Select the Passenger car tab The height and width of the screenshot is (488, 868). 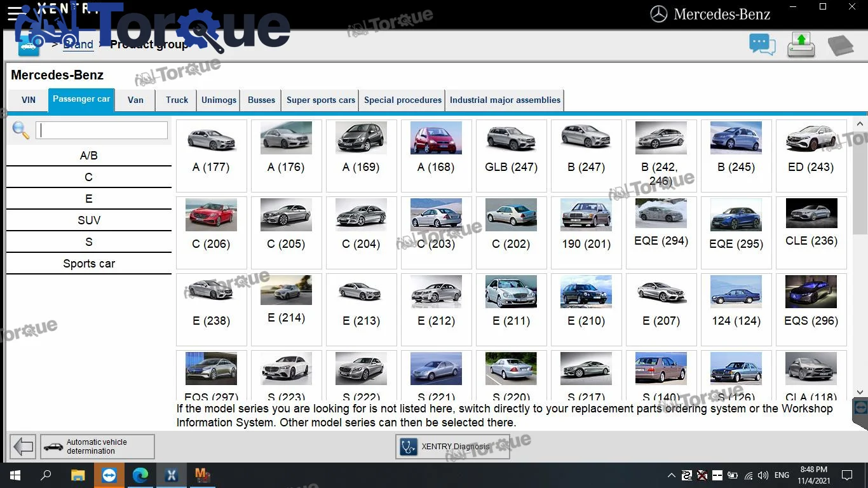coord(81,100)
